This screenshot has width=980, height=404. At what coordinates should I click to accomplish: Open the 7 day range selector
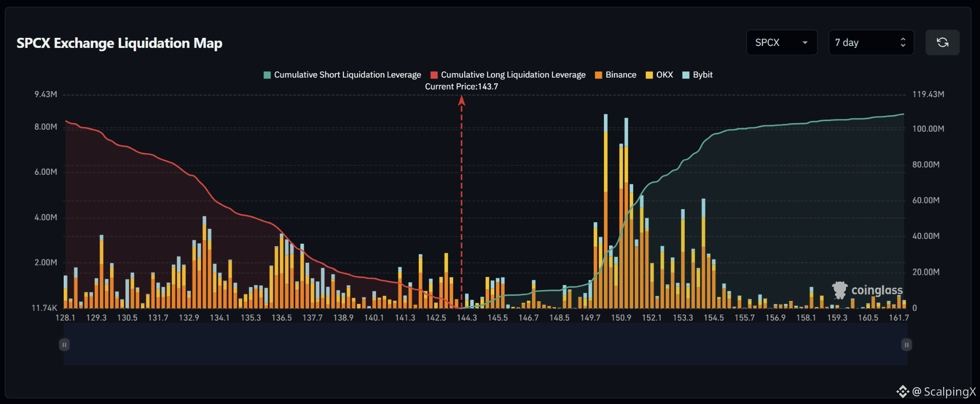tap(871, 43)
